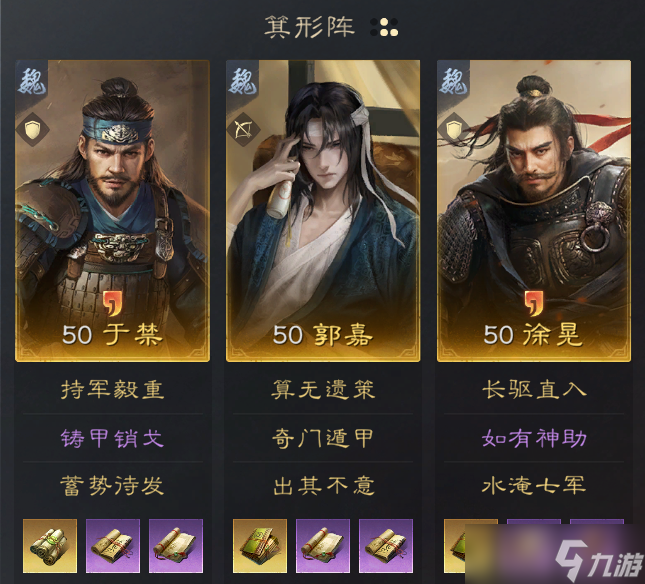Click the 魏 faction badge on 于禁's card
Screen dimensions: 645x584
[32, 80]
